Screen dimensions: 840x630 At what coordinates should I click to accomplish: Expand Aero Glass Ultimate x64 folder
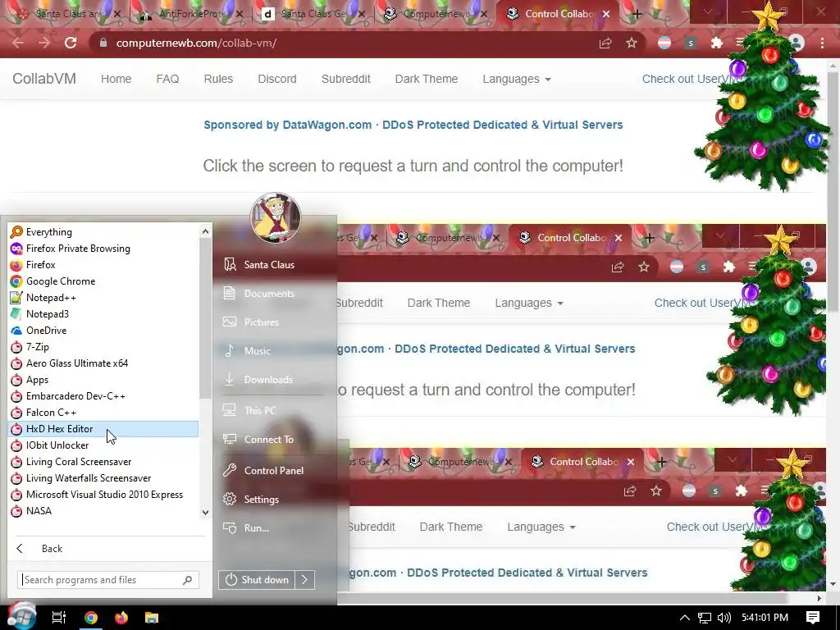pos(103,363)
